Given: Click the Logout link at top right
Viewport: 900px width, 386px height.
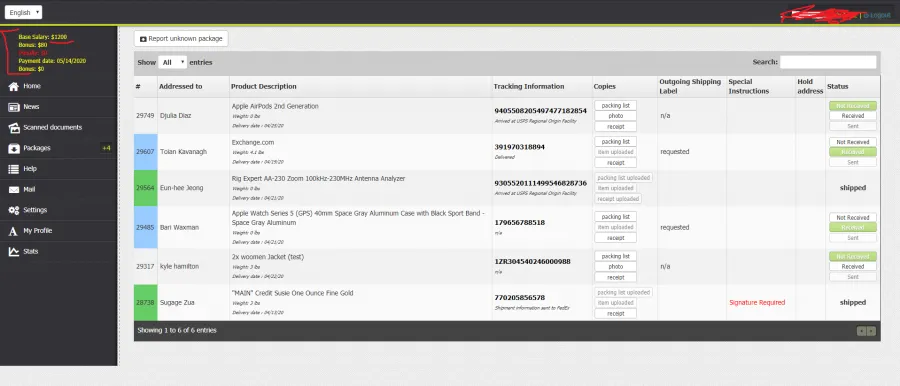Looking at the screenshot, I should tap(877, 16).
